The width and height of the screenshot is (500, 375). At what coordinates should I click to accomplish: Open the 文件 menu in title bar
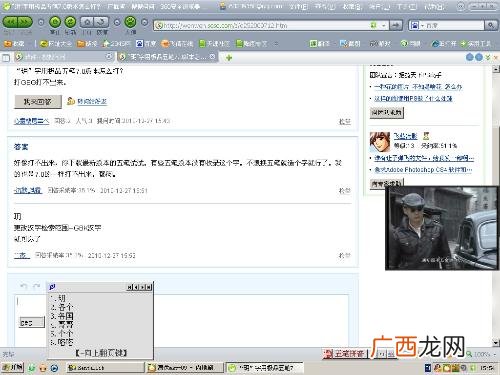tap(298, 6)
